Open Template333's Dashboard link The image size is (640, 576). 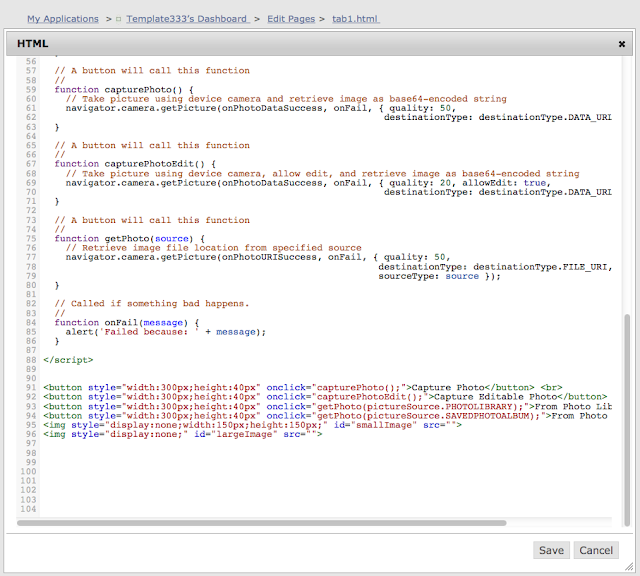tap(187, 19)
